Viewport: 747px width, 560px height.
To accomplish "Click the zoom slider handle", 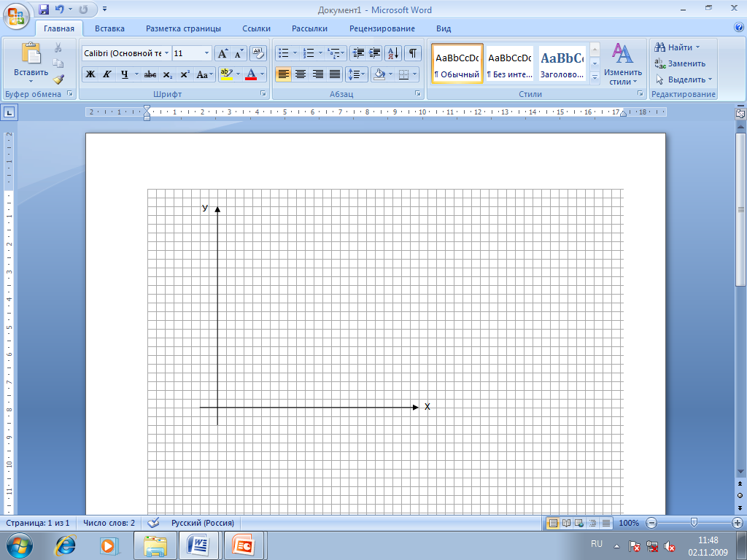I will tap(694, 523).
